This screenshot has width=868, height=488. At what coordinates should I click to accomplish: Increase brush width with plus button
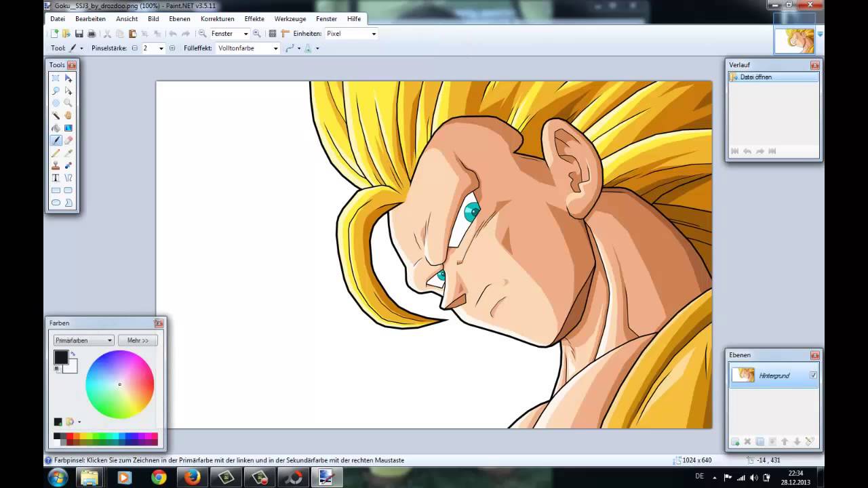(x=172, y=48)
